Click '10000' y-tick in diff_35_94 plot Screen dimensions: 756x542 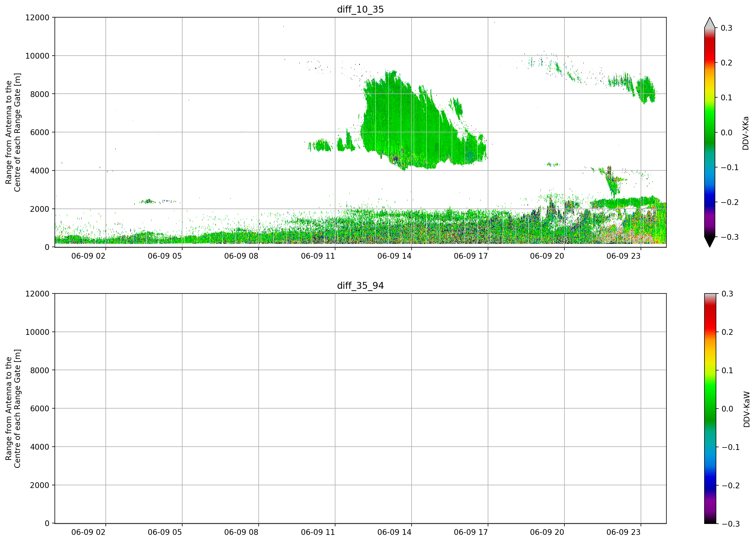(x=37, y=332)
